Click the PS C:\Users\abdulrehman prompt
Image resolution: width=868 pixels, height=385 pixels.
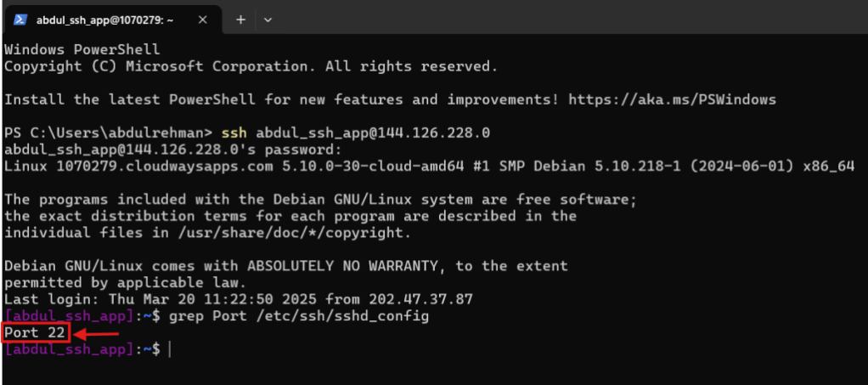tap(108, 133)
